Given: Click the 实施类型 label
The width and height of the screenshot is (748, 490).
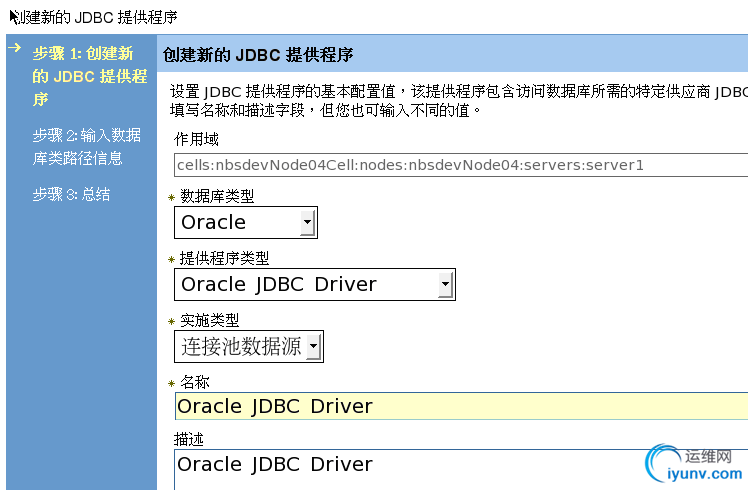Looking at the screenshot, I should [209, 320].
